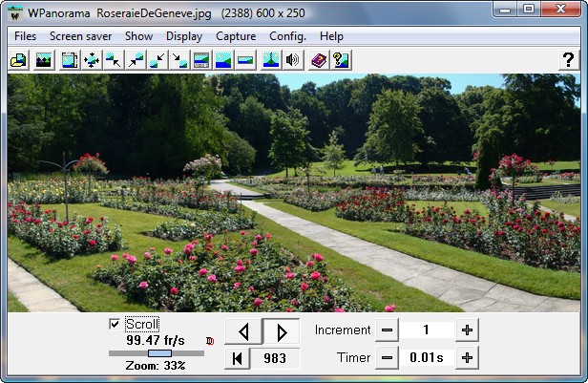
Task: Open the purple help book icon
Action: point(319,60)
